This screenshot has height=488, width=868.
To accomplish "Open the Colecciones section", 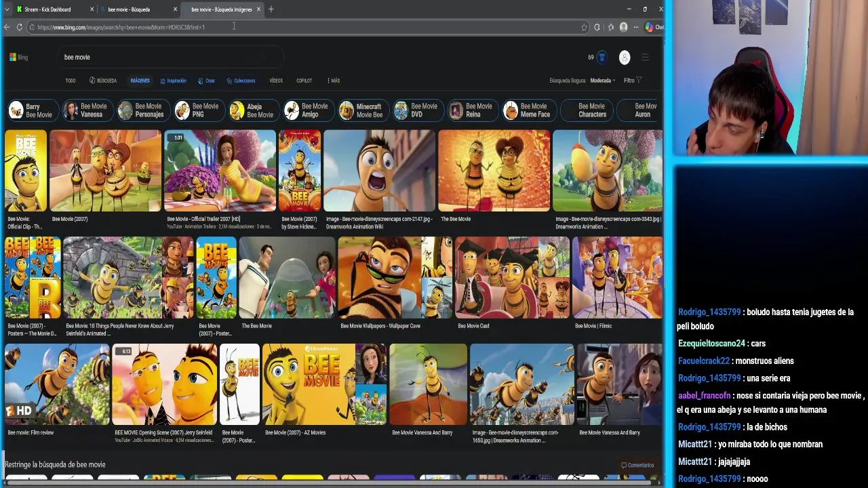I will (x=241, y=81).
